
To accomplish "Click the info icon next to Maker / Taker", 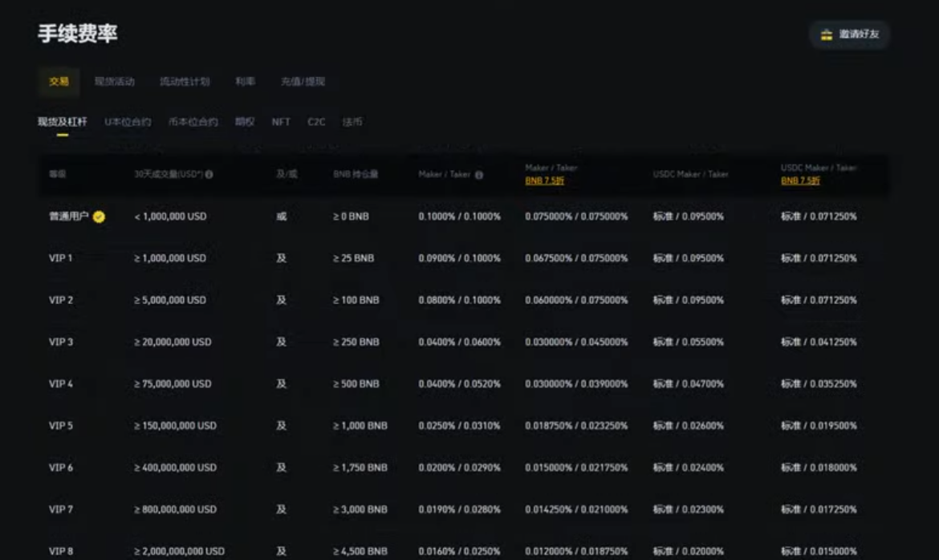I will pyautogui.click(x=478, y=175).
